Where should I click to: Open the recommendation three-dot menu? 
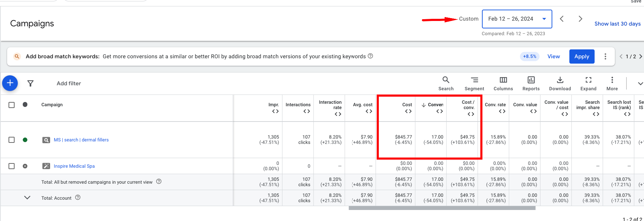605,56
